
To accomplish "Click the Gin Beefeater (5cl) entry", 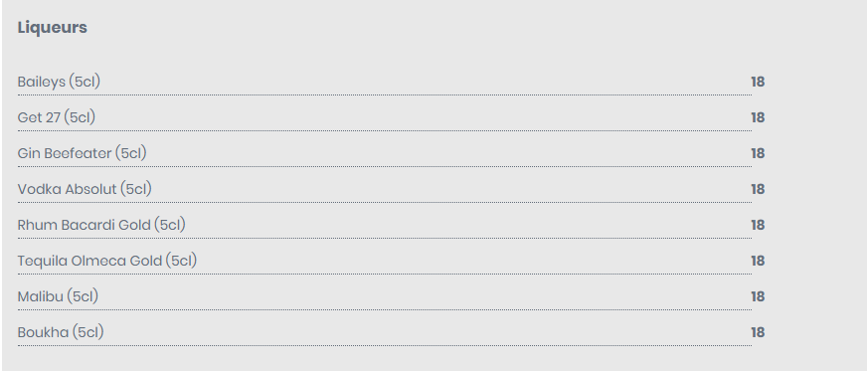I will [x=82, y=153].
